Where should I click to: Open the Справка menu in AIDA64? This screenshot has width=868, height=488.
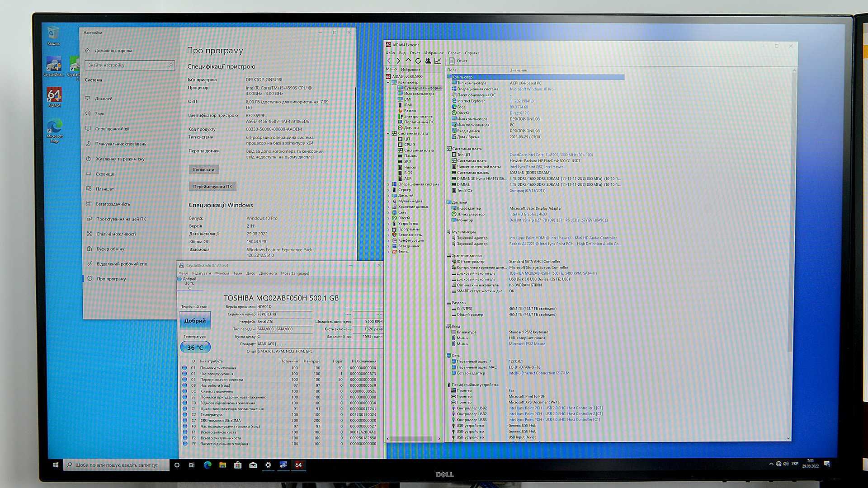(472, 53)
